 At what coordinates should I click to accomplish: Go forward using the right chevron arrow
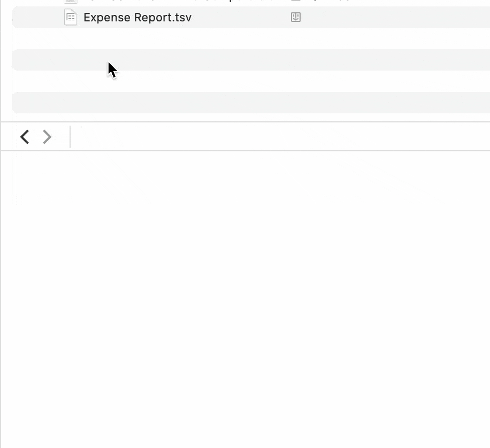point(47,137)
